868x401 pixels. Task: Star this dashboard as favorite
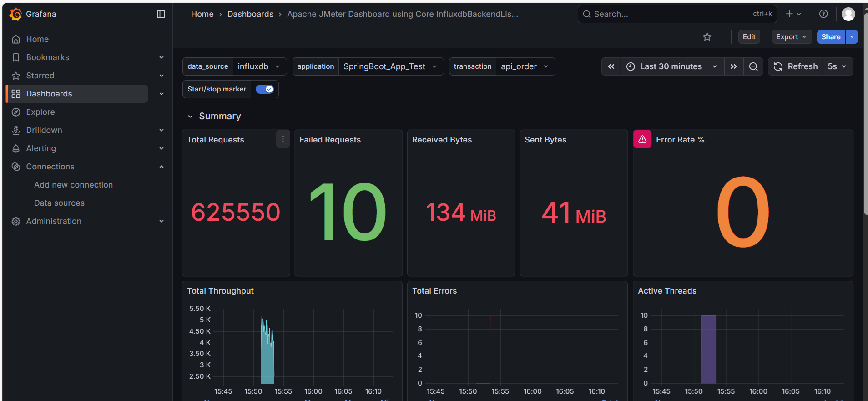(707, 37)
